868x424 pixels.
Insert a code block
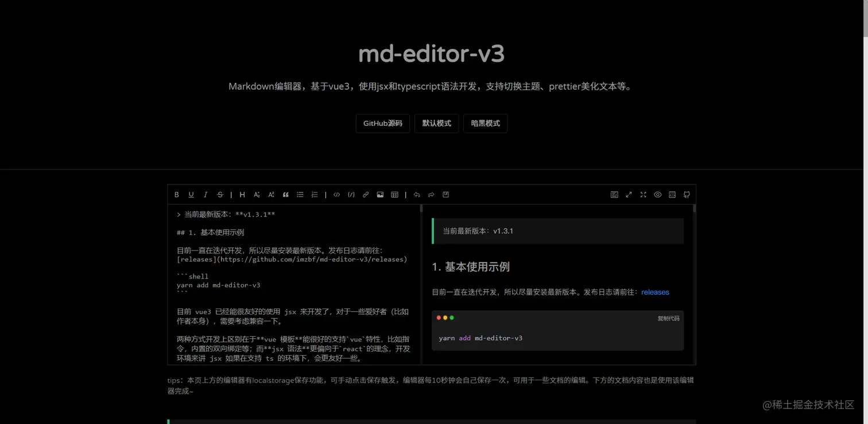[x=351, y=195]
